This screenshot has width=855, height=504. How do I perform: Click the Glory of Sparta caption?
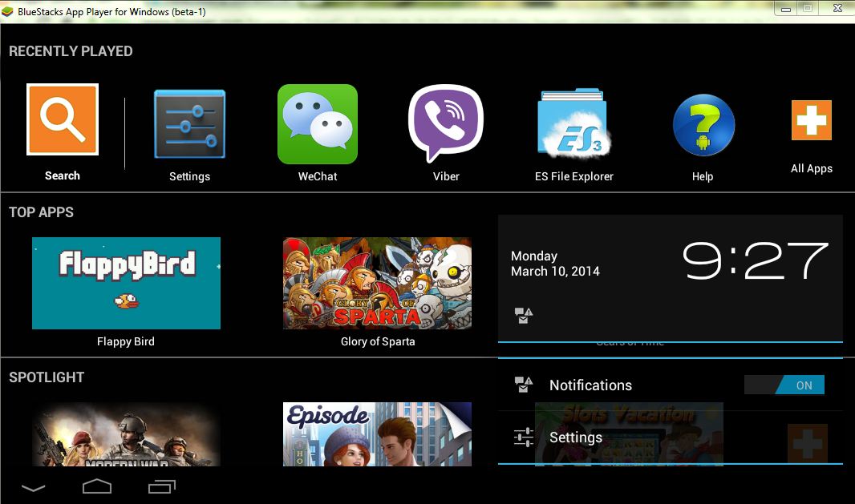point(378,341)
